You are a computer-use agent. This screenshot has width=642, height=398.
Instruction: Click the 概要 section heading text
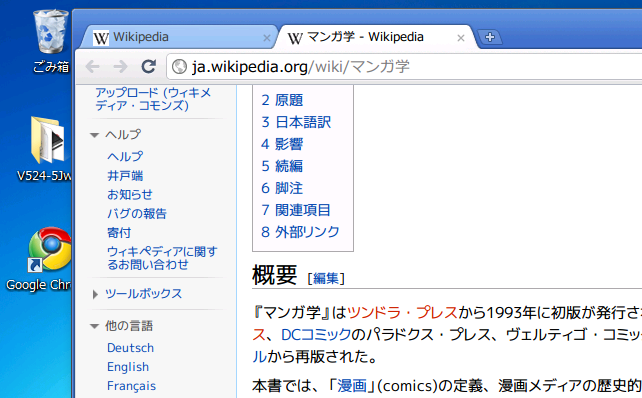coord(274,275)
